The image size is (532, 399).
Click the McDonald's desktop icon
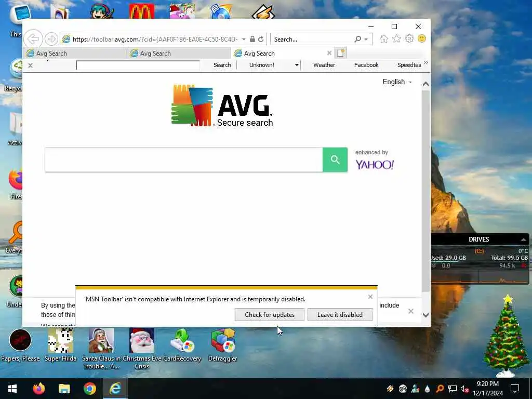141,11
